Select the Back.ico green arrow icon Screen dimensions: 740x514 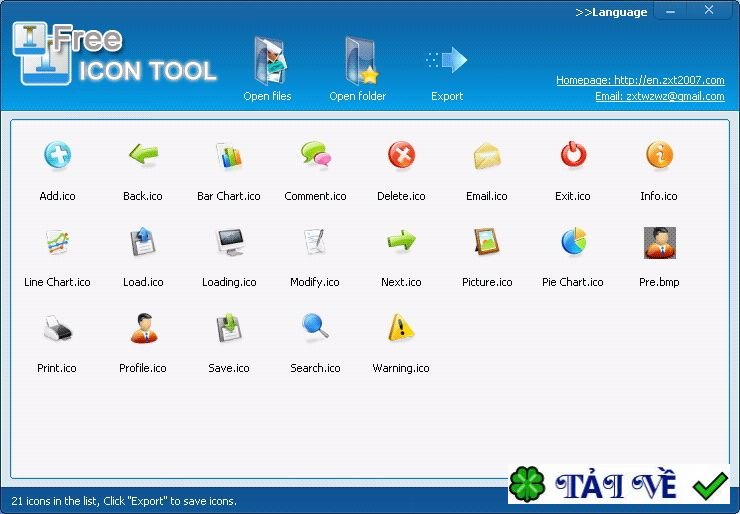(x=143, y=154)
